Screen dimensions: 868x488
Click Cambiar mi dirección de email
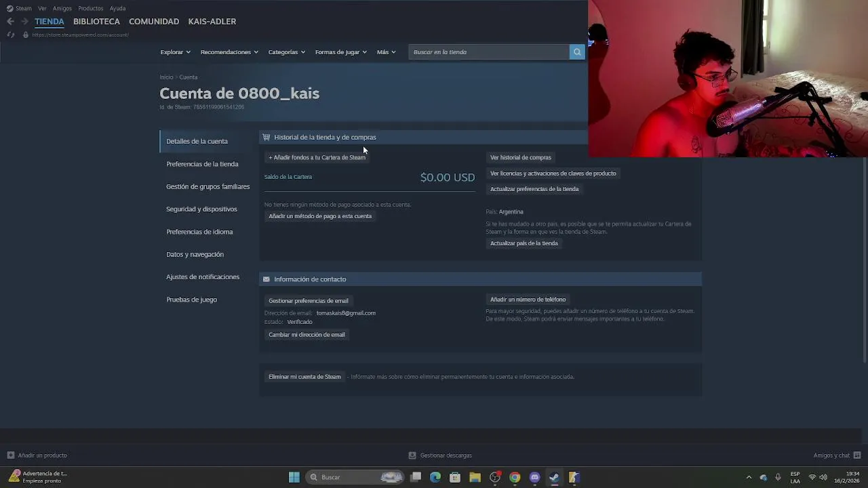[307, 335]
